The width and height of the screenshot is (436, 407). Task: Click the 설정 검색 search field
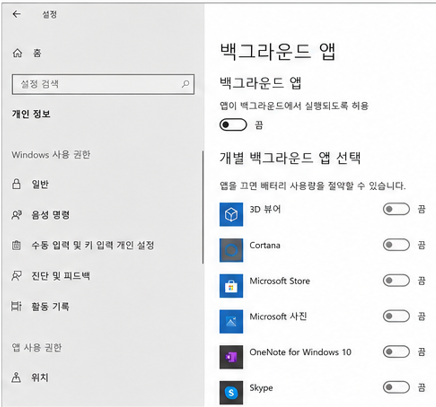pyautogui.click(x=103, y=84)
